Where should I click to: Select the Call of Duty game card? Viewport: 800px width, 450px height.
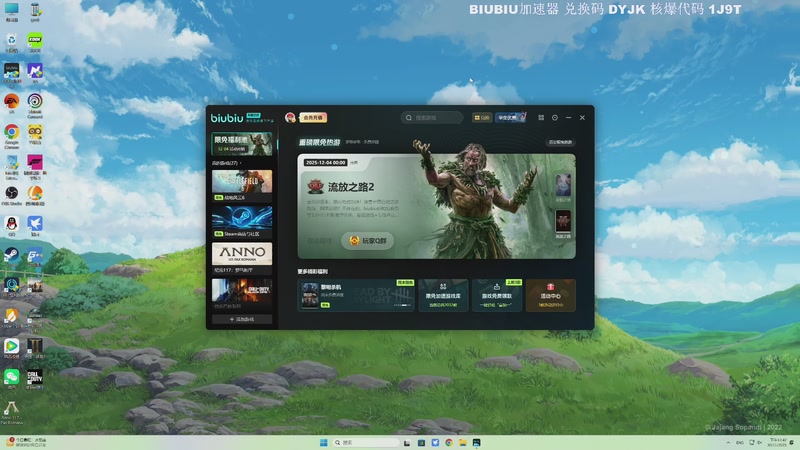(x=242, y=294)
